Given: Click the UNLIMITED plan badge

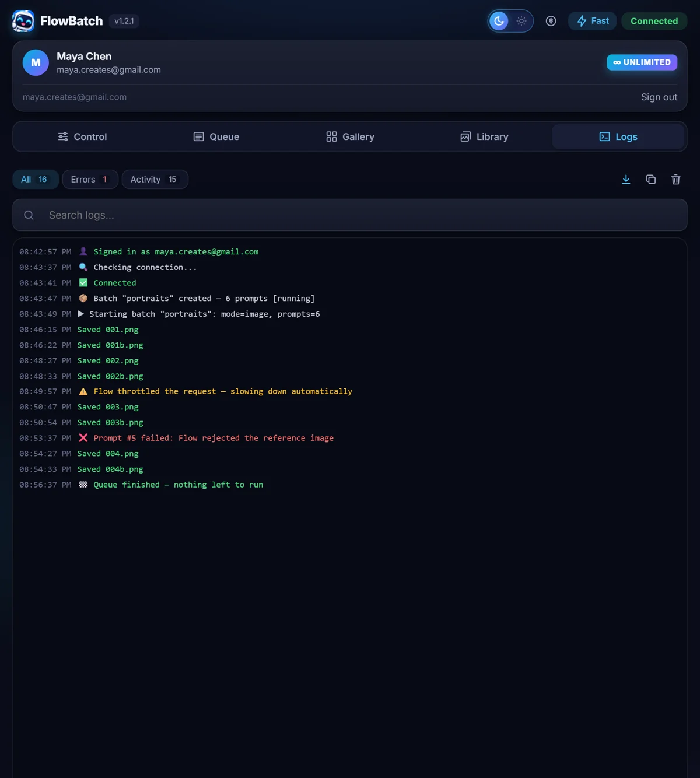Looking at the screenshot, I should [x=642, y=62].
